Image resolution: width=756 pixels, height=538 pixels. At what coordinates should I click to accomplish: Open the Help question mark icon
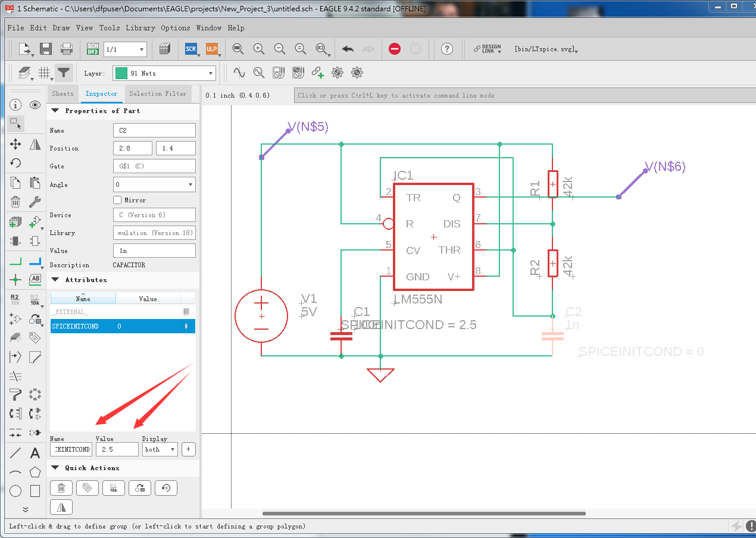click(447, 49)
